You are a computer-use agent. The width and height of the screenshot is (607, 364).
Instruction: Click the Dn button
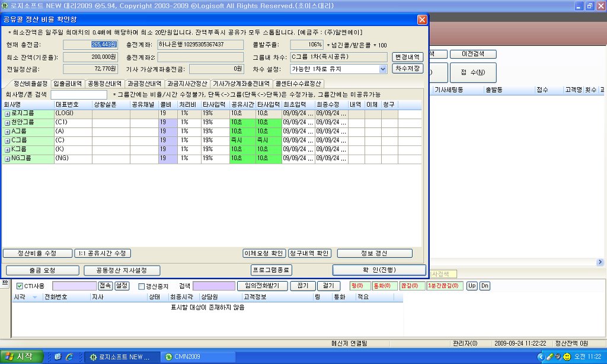pos(485,286)
